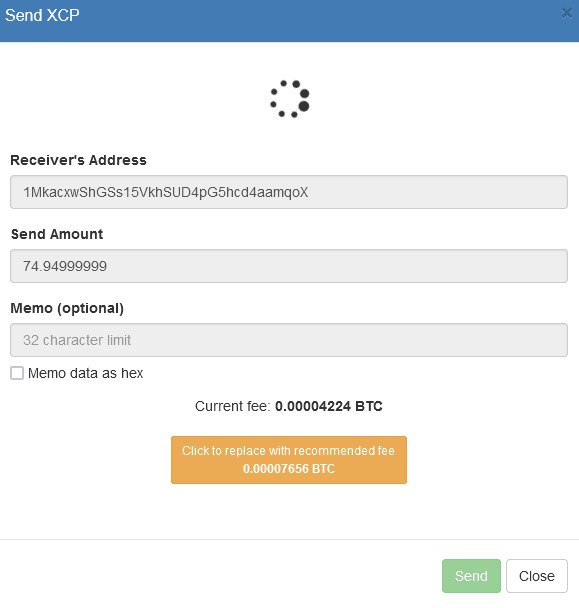The image size is (579, 608).
Task: Dismiss the dialog with the header X icon
Action: pyautogui.click(x=567, y=14)
